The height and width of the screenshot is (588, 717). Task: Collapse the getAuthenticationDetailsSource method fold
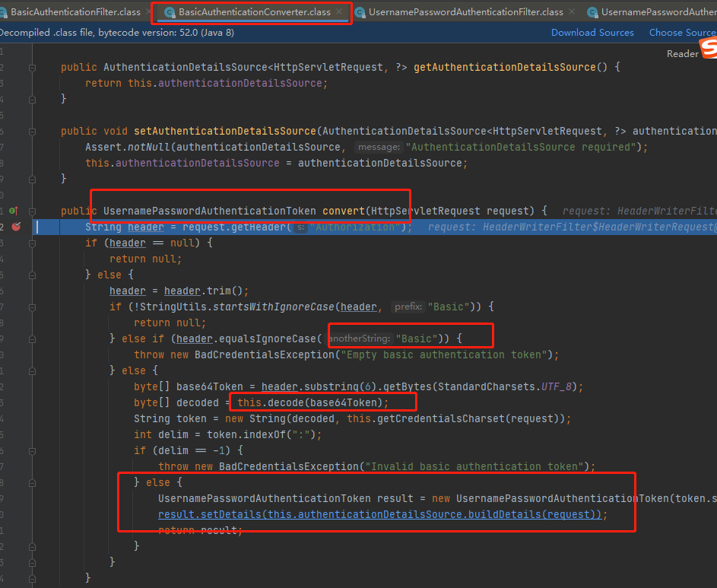click(32, 68)
